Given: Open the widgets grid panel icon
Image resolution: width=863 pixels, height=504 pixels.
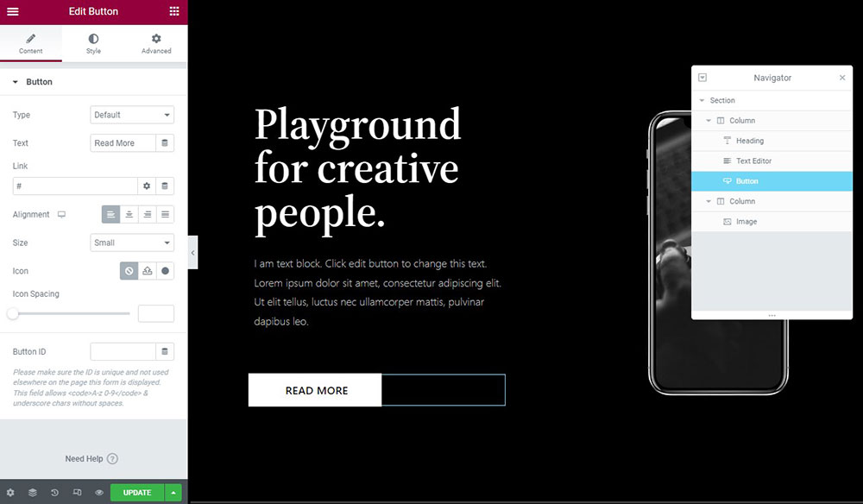Looking at the screenshot, I should click(x=174, y=11).
